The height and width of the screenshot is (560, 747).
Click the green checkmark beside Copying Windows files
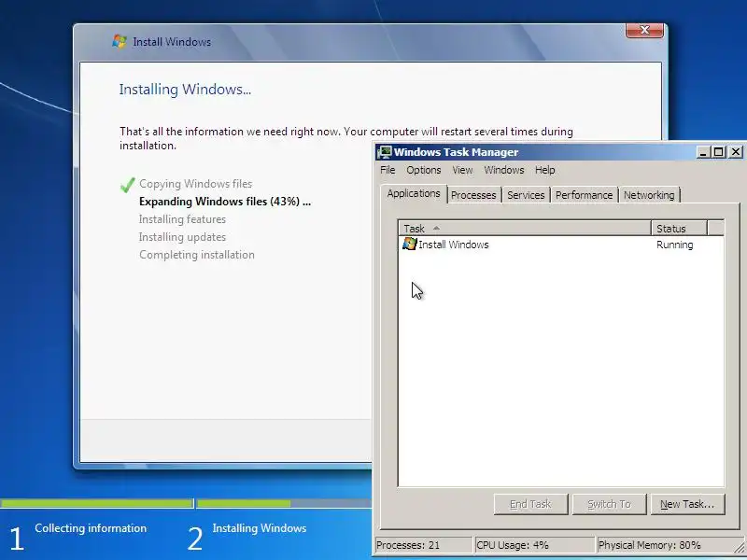click(128, 184)
